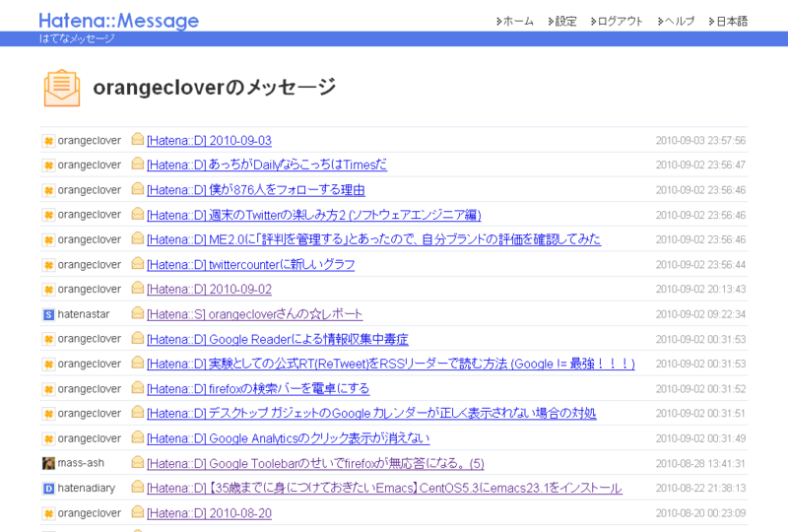Click envelope icon beside firefoxの検索バー message

coord(138,387)
